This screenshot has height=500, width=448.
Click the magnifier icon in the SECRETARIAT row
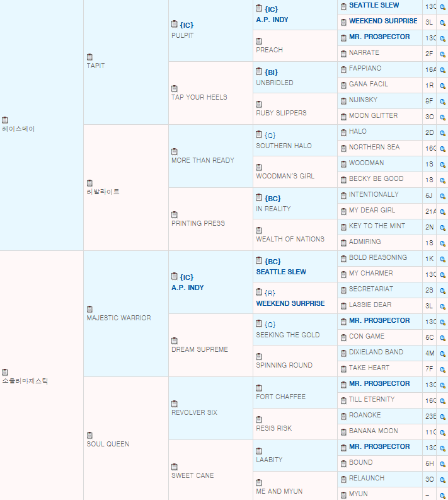click(442, 291)
